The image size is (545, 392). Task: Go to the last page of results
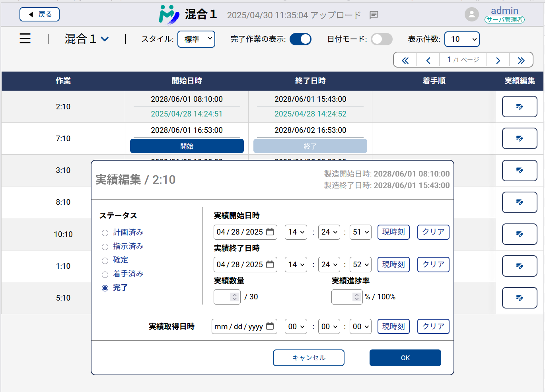(x=521, y=60)
